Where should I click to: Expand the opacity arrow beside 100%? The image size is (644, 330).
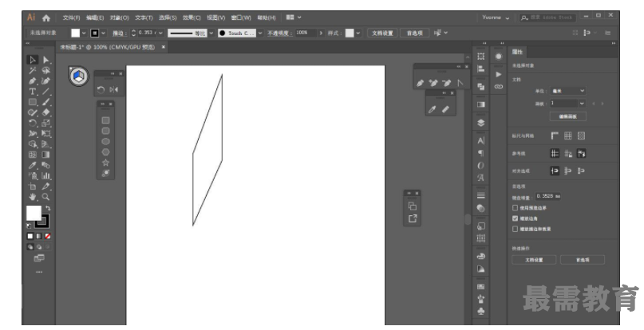coord(321,33)
